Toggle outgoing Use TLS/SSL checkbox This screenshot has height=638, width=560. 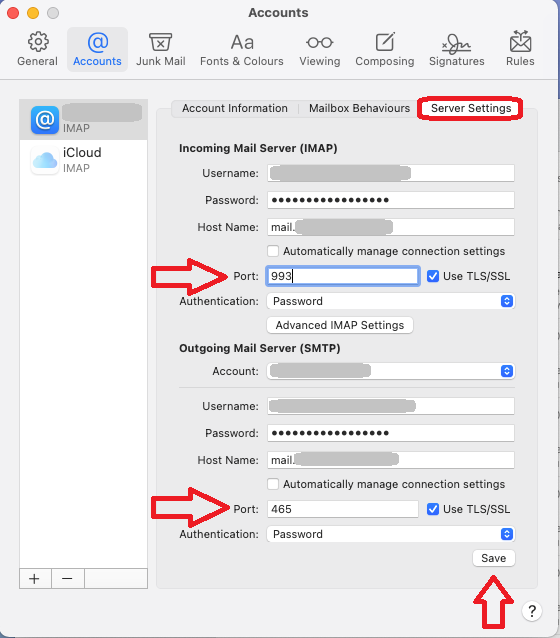pyautogui.click(x=433, y=509)
